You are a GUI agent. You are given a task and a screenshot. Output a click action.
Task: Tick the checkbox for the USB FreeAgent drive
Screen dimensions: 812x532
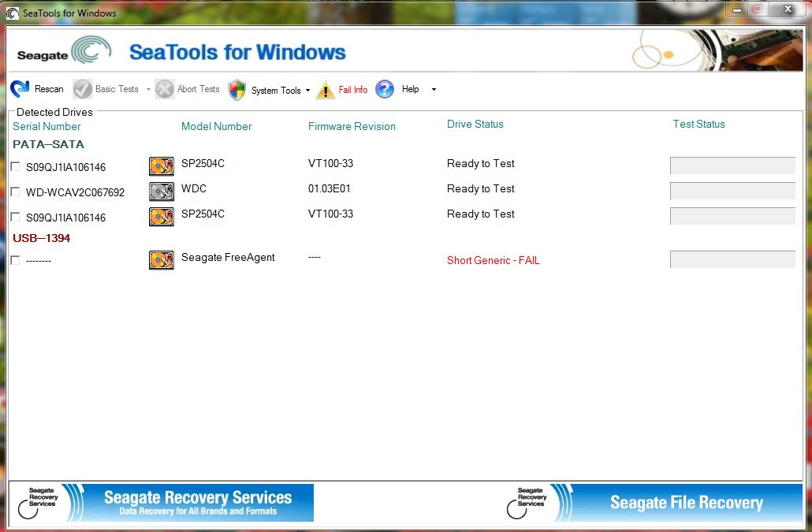click(x=16, y=260)
